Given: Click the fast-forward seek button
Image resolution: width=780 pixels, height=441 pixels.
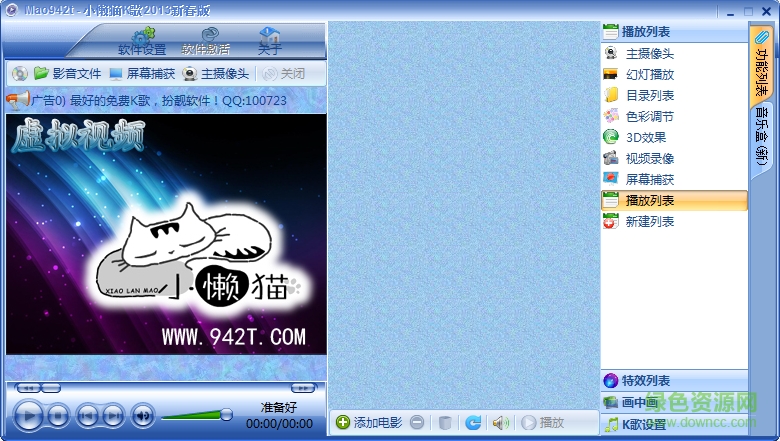Looking at the screenshot, I should click(302, 388).
